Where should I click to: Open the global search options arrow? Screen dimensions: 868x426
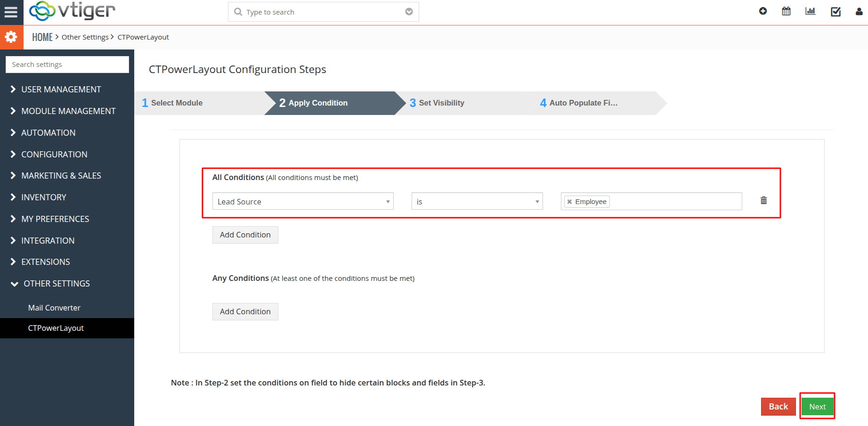tap(409, 12)
